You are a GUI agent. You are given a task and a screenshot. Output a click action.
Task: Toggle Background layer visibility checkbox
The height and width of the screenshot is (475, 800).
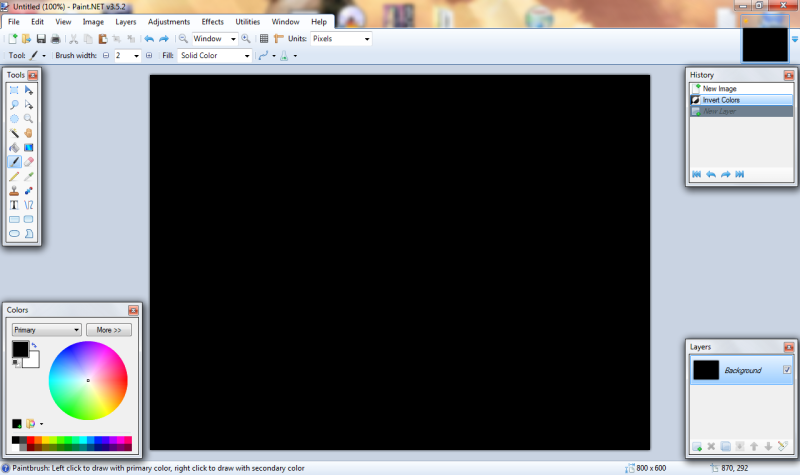coord(787,370)
